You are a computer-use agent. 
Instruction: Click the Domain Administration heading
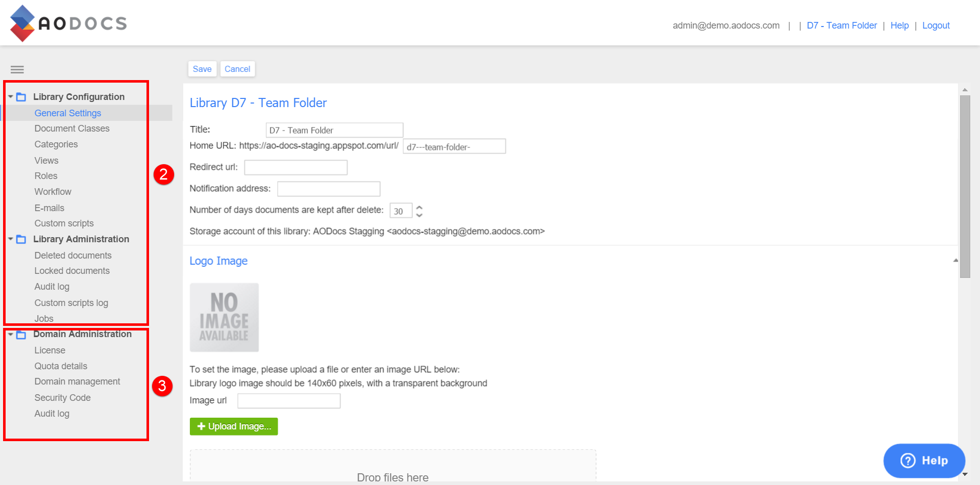click(x=83, y=334)
